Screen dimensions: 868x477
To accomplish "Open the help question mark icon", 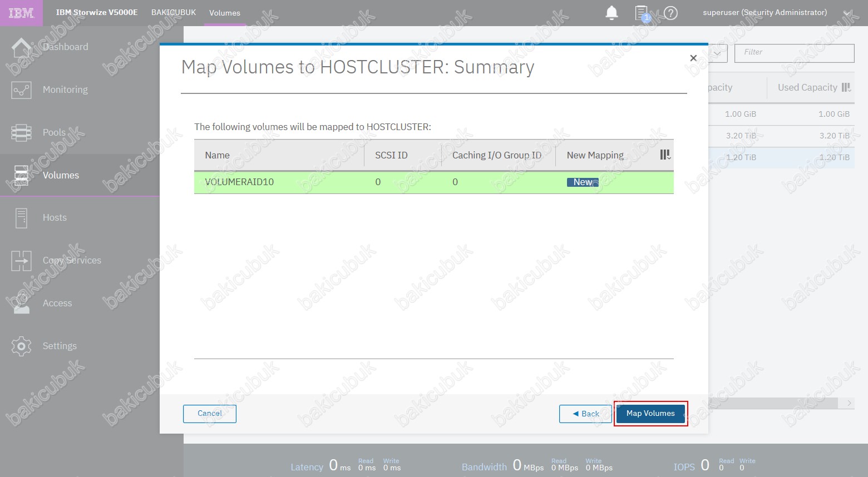I will tap(671, 13).
